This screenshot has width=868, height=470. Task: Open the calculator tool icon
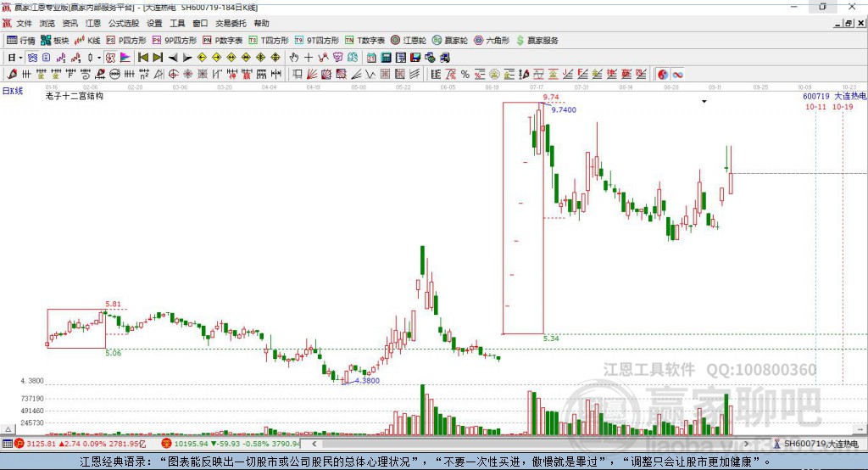point(386,58)
